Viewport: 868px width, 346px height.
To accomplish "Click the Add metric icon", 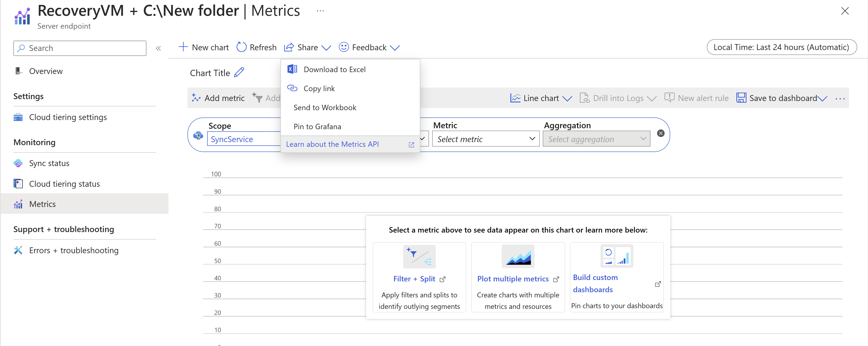I will [196, 98].
